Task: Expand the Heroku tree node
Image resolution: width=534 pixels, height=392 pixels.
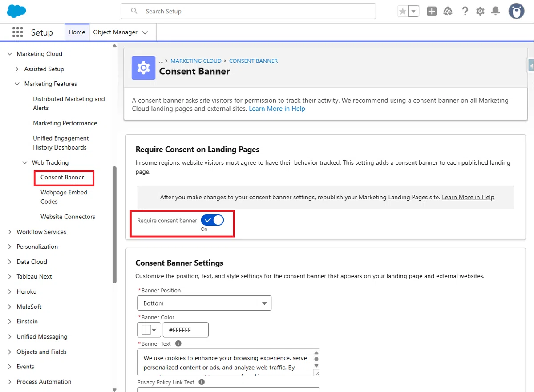Action: [x=10, y=291]
